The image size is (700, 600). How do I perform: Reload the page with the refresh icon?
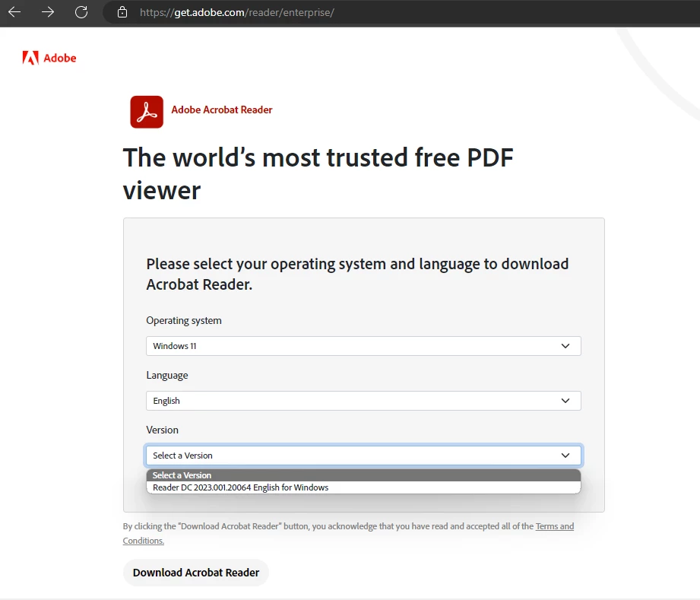click(x=81, y=12)
